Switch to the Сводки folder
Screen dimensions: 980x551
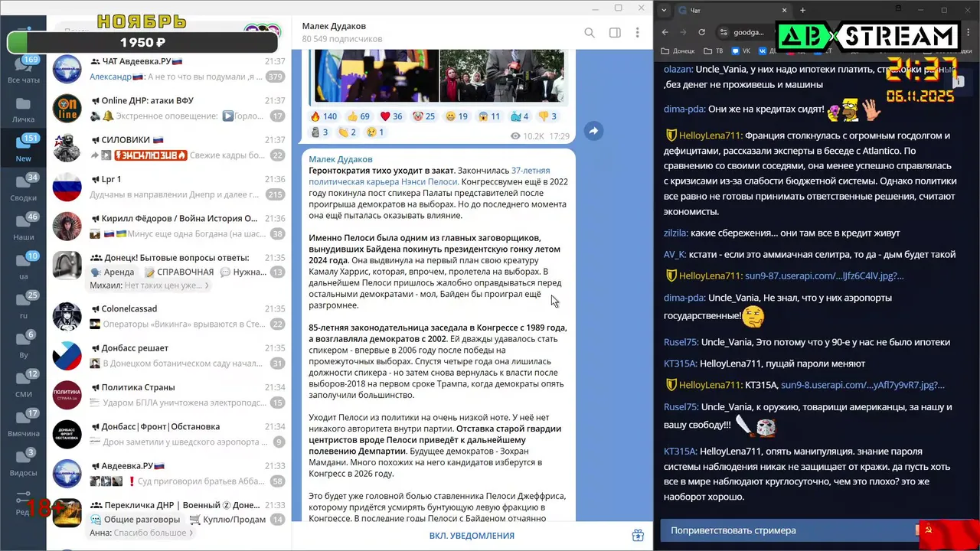23,187
